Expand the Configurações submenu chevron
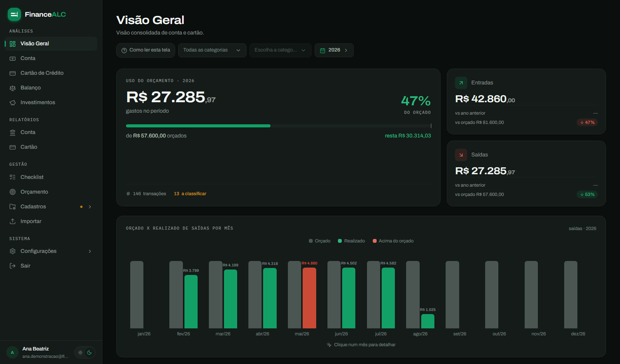The image size is (620, 364). 90,251
